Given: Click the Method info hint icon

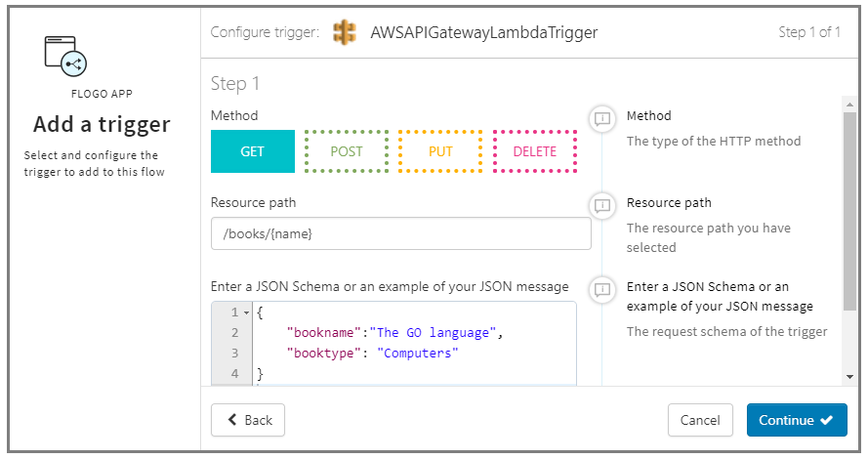Looking at the screenshot, I should pyautogui.click(x=602, y=119).
